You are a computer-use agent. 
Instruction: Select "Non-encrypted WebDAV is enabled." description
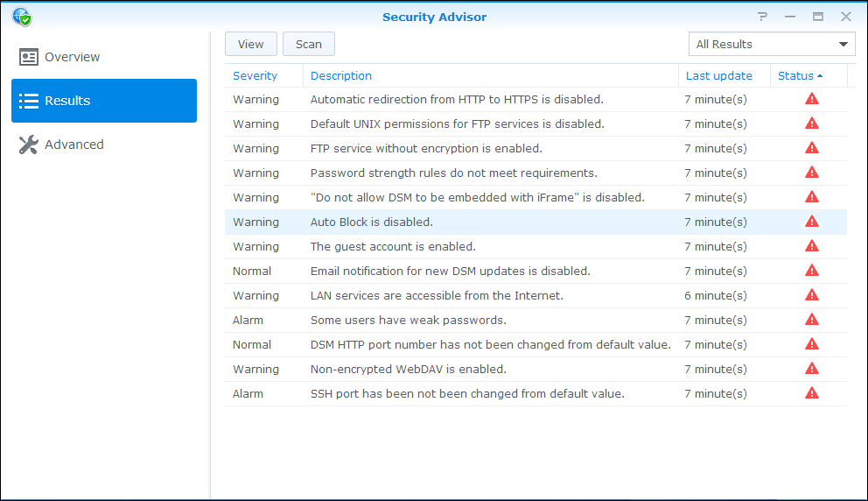click(x=409, y=369)
